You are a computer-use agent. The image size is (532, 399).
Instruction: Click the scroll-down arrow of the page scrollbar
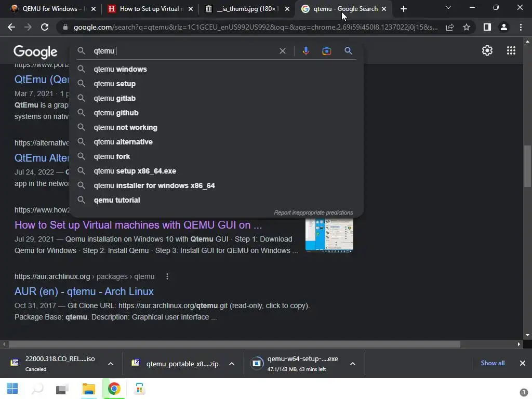(x=527, y=335)
